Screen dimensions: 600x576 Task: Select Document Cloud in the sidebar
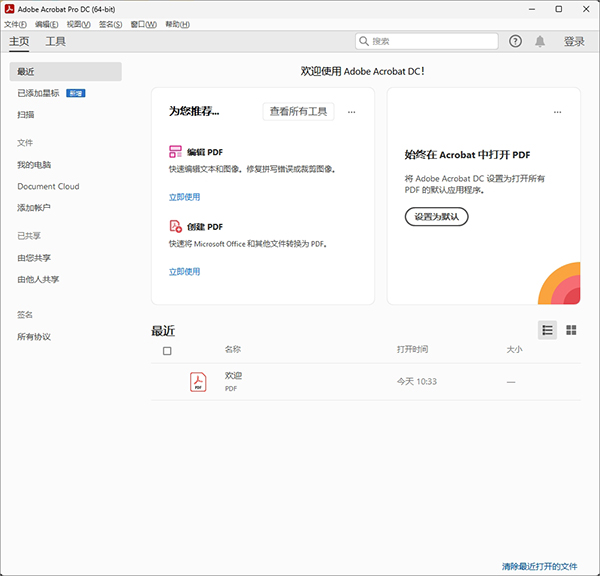[48, 186]
